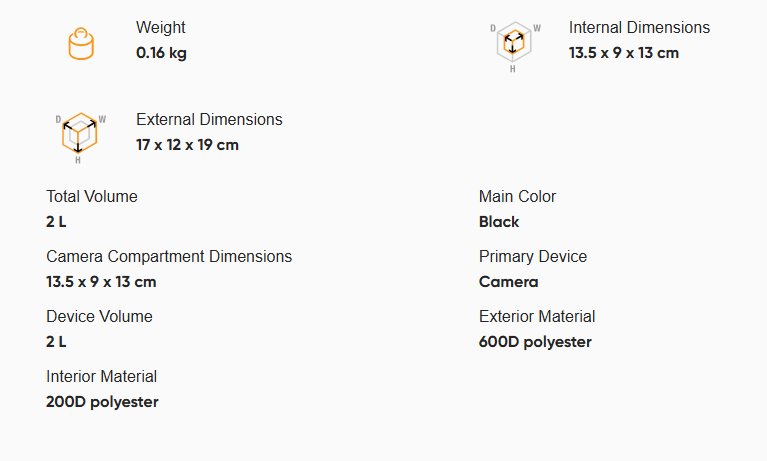The height and width of the screenshot is (461, 767).
Task: Click the Interior Material label
Action: coord(102,376)
